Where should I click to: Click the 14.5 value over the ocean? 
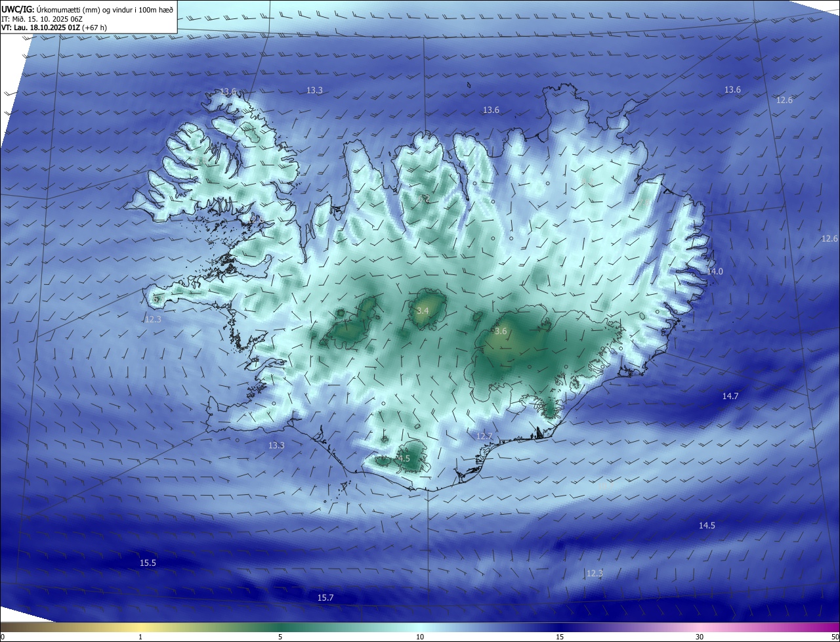707,525
